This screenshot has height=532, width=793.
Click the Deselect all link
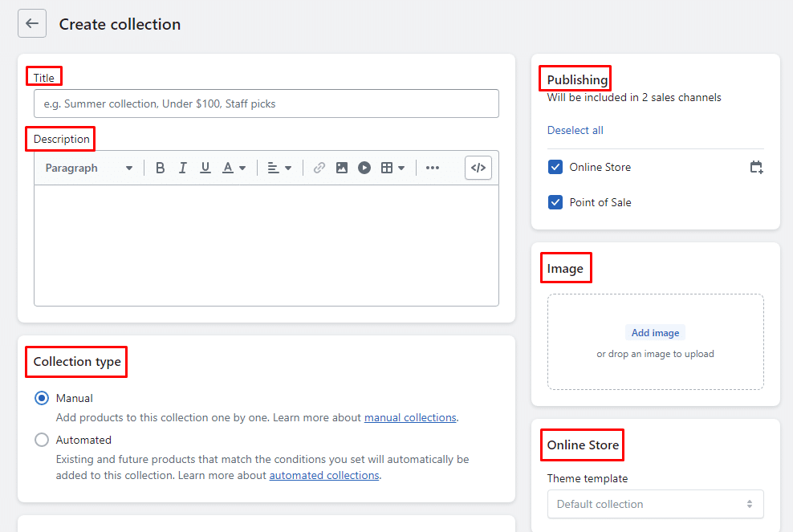click(575, 130)
